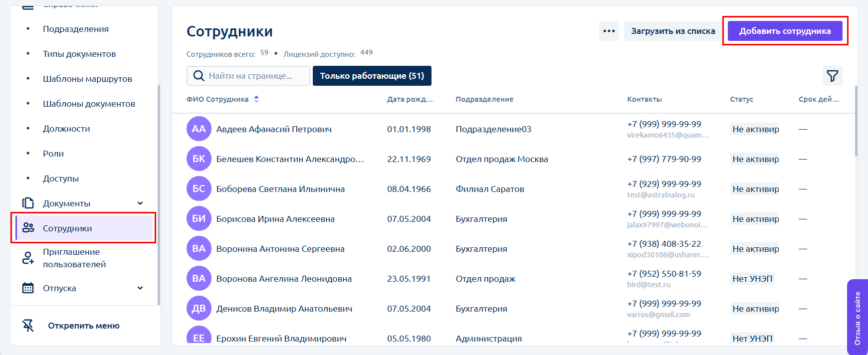Click the Documents section icon in sidebar
The height and width of the screenshot is (355, 868).
click(x=28, y=203)
